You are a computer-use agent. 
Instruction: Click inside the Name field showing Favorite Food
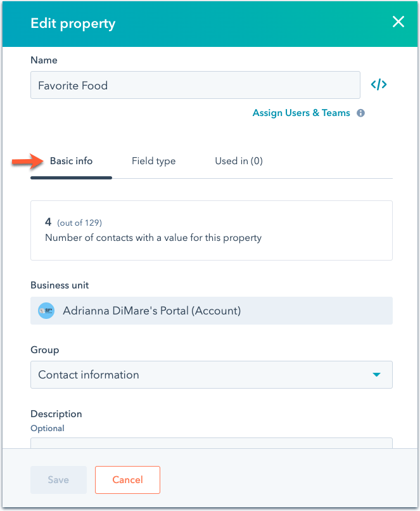tap(195, 84)
